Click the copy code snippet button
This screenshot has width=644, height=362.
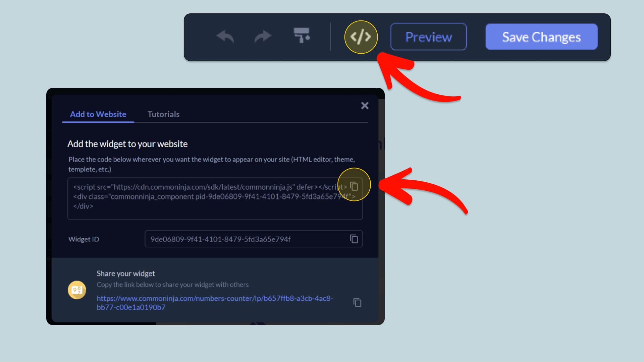pos(354,186)
